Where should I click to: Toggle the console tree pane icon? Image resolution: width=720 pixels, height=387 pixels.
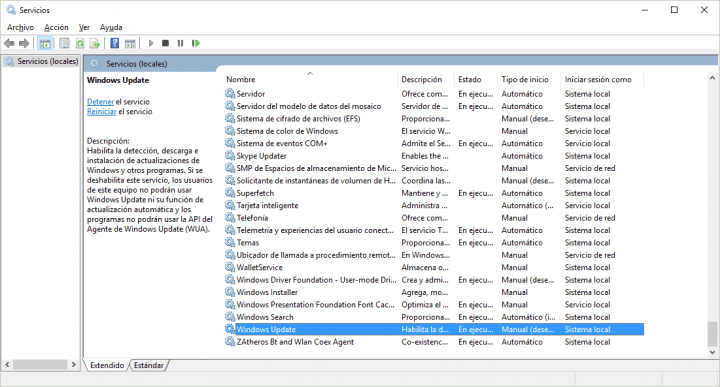[x=45, y=43]
